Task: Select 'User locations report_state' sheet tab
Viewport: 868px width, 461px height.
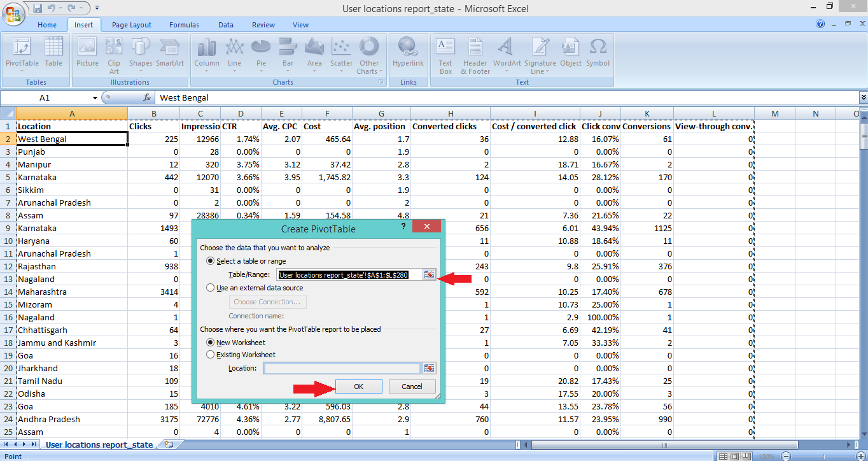Action: (99, 444)
